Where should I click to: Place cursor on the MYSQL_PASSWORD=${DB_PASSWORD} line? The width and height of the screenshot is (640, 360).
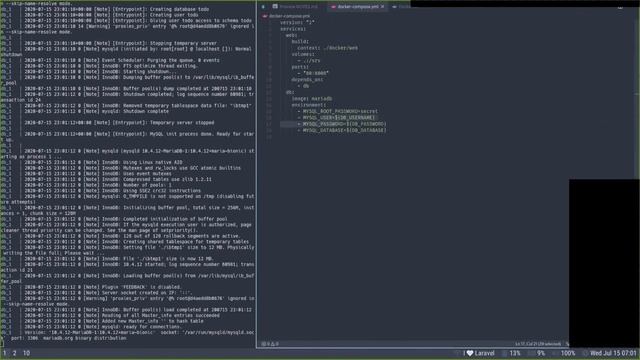(342, 124)
